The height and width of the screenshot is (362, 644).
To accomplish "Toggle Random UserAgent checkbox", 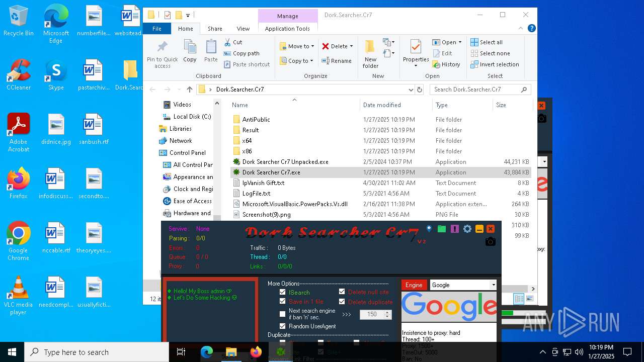I will [x=283, y=326].
